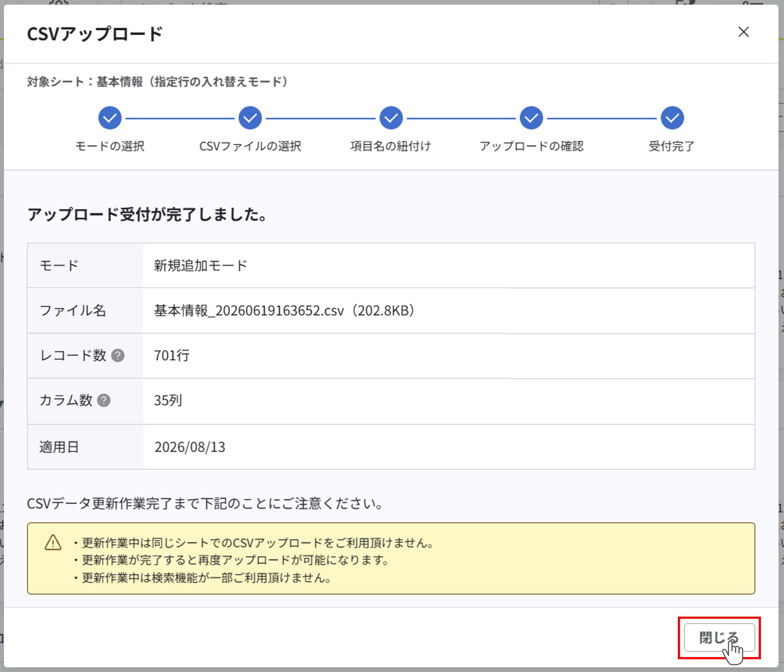Click the 35列 column count
The height and width of the screenshot is (672, 784).
(168, 400)
